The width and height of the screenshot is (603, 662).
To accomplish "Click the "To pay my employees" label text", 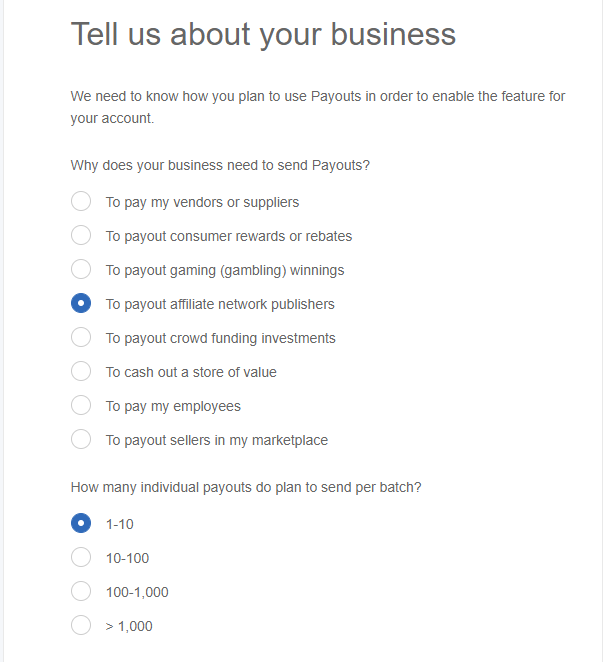I will [x=173, y=406].
